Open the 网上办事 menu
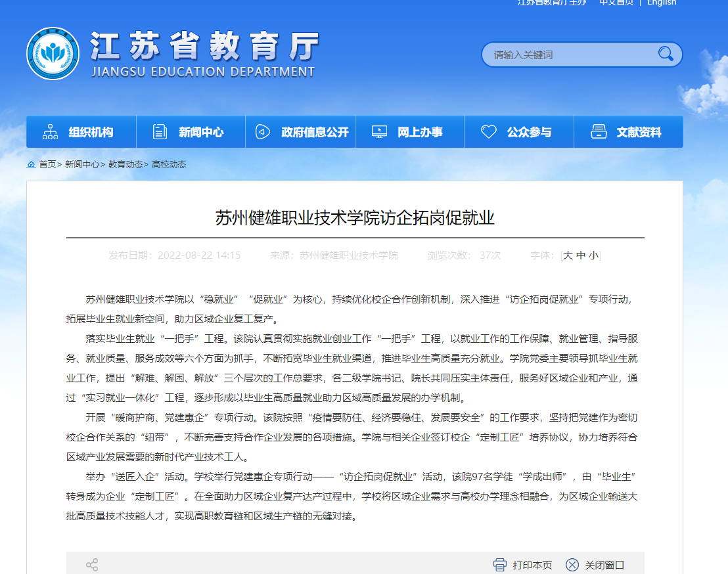 420,132
